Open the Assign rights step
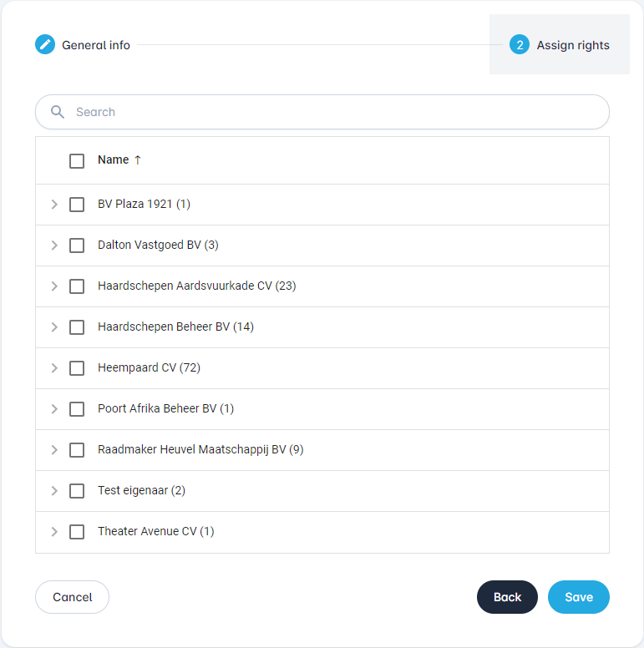Viewport: 644px width, 648px height. click(572, 45)
